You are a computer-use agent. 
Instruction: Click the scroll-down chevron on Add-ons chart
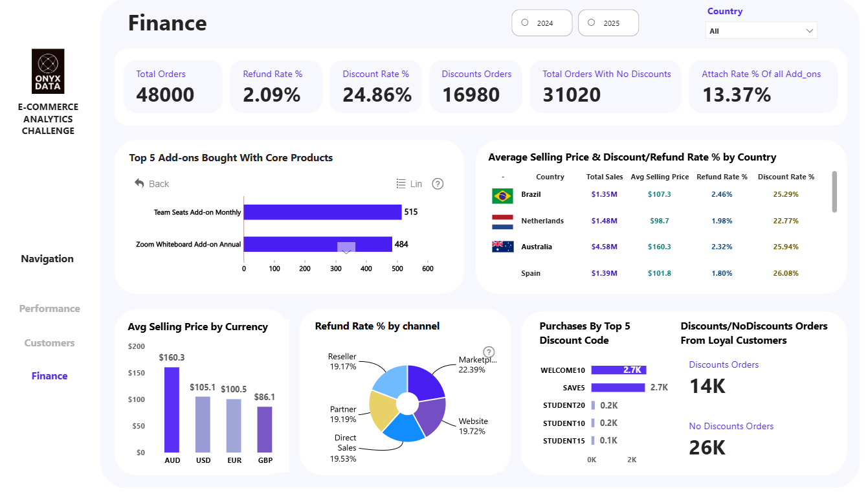(346, 249)
